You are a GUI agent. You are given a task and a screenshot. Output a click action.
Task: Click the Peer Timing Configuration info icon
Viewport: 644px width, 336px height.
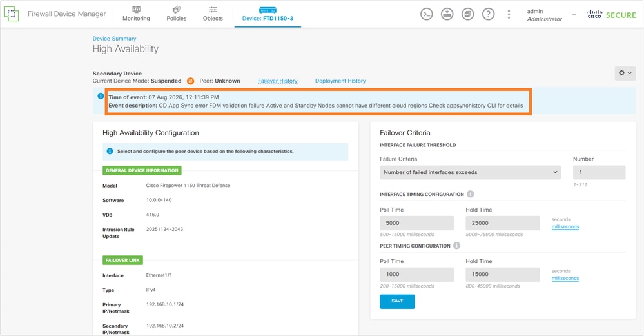click(456, 246)
